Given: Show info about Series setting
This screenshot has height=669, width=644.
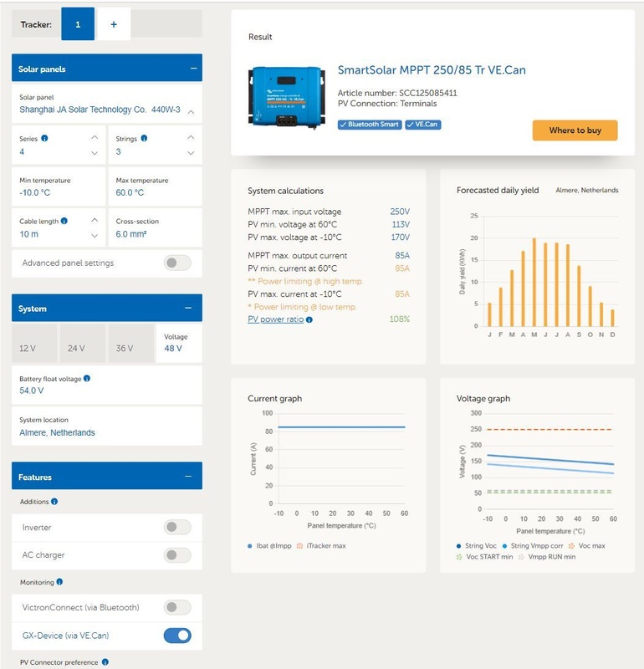Looking at the screenshot, I should pyautogui.click(x=44, y=138).
